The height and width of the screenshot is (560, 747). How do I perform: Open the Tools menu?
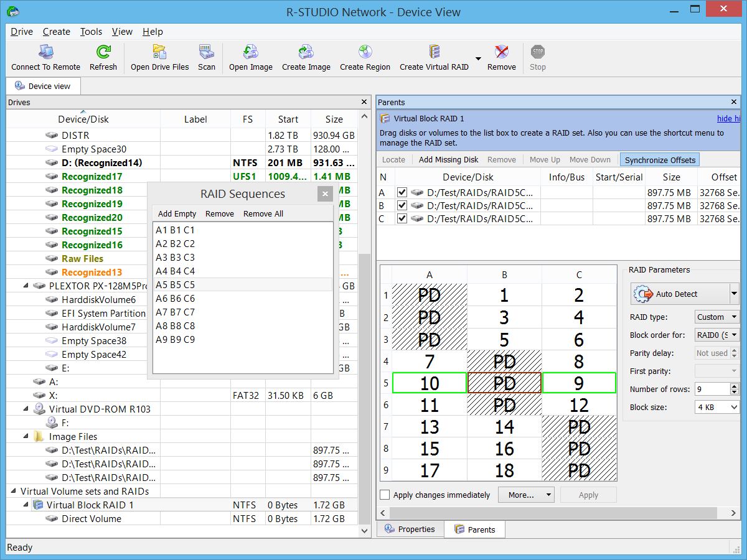tap(91, 32)
